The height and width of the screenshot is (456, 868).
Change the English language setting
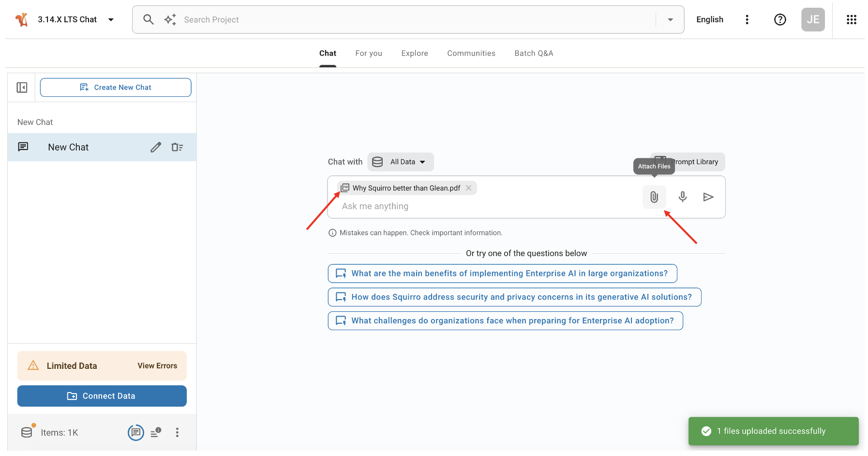click(709, 19)
